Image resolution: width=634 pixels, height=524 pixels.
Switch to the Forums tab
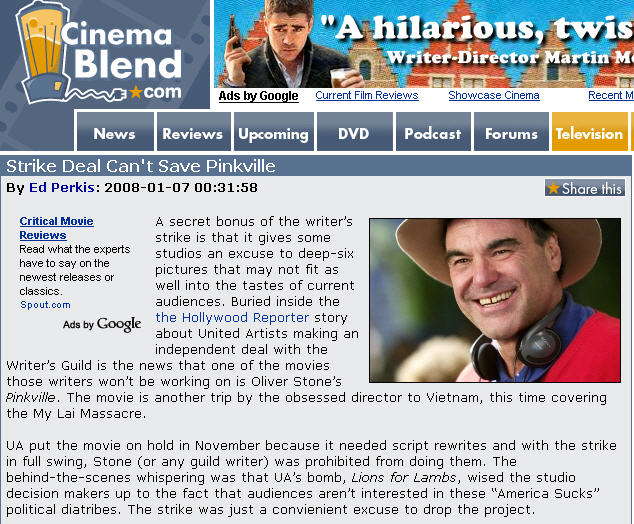point(511,133)
